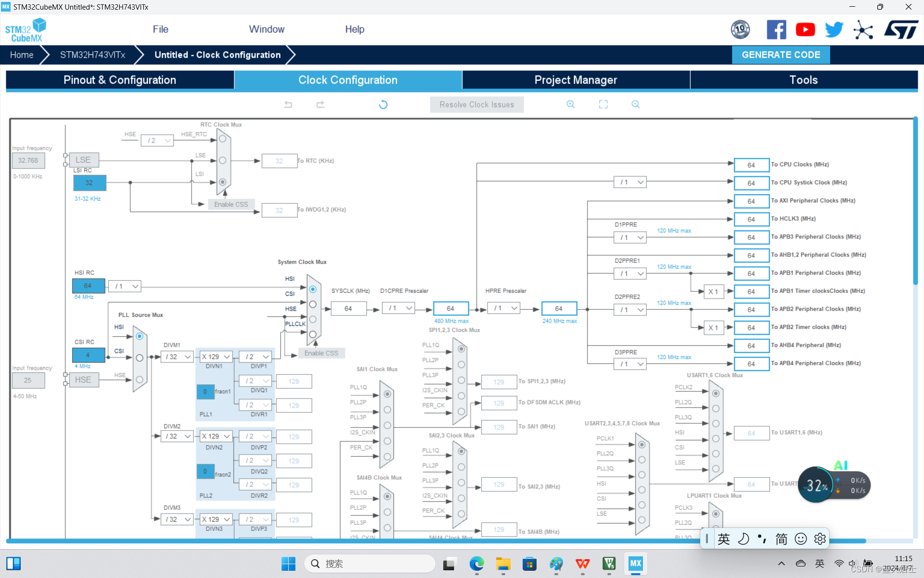This screenshot has height=578, width=924.
Task: Click the redo arrow icon
Action: [320, 104]
